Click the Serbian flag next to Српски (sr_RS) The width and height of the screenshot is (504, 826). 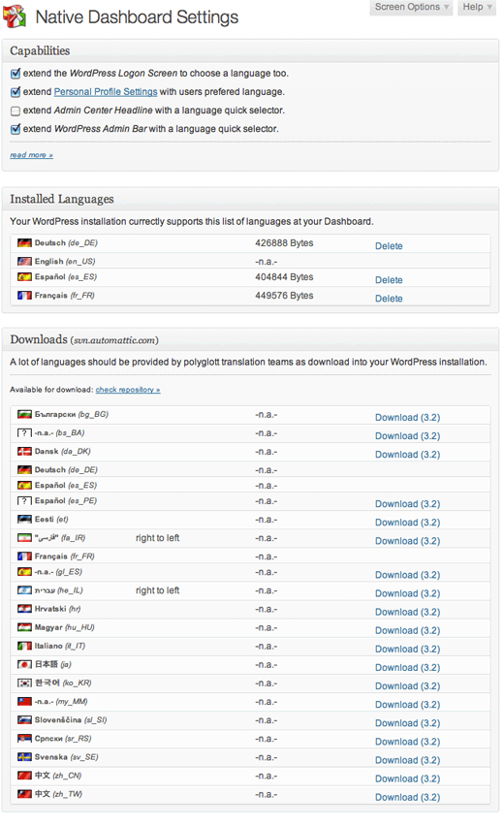tap(24, 739)
